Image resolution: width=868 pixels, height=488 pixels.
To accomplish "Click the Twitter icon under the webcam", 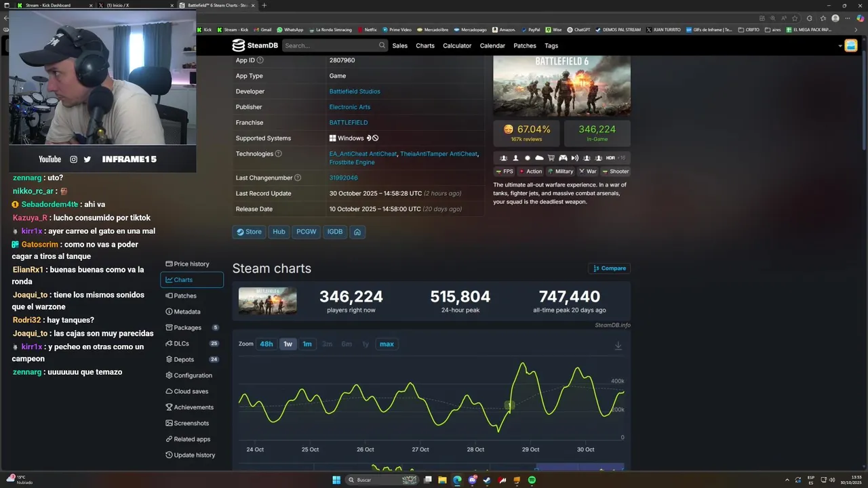I will pos(87,159).
